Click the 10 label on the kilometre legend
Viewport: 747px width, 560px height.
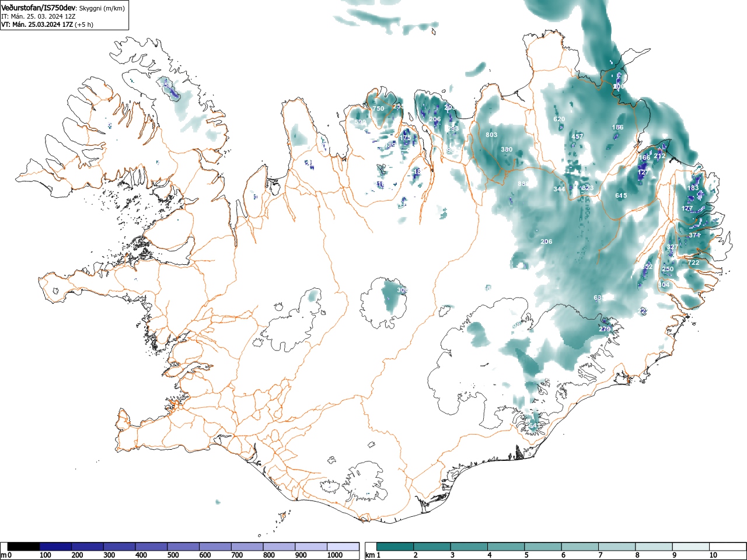(x=713, y=555)
